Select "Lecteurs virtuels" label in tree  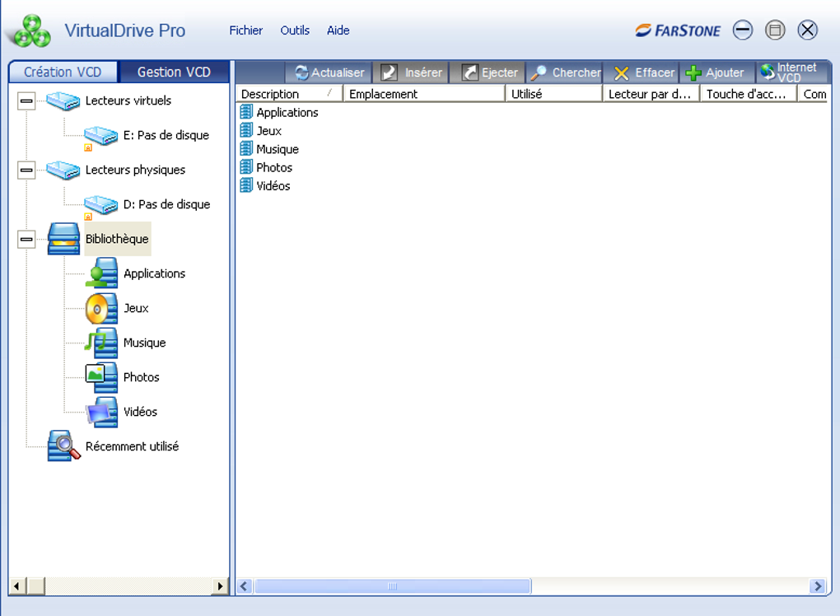coord(128,100)
